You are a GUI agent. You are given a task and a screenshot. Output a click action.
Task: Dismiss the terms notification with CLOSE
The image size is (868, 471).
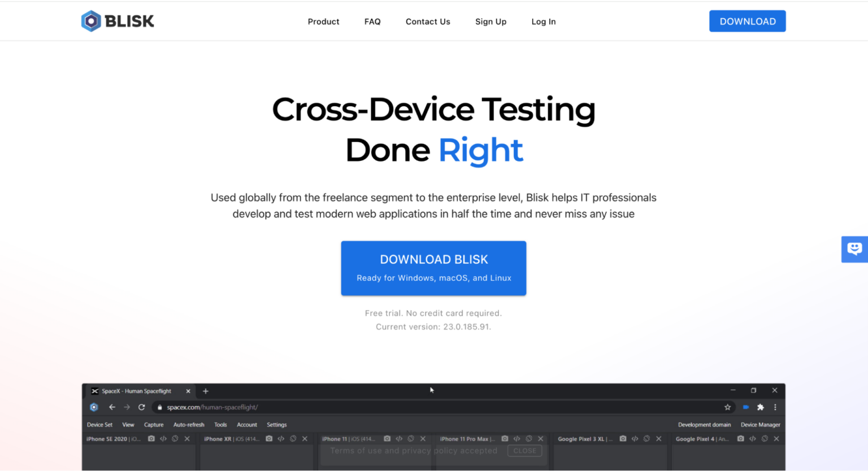tap(524, 451)
